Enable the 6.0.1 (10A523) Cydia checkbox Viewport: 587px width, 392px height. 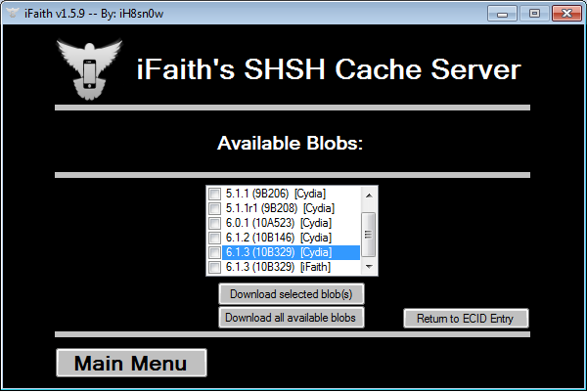pyautogui.click(x=215, y=223)
